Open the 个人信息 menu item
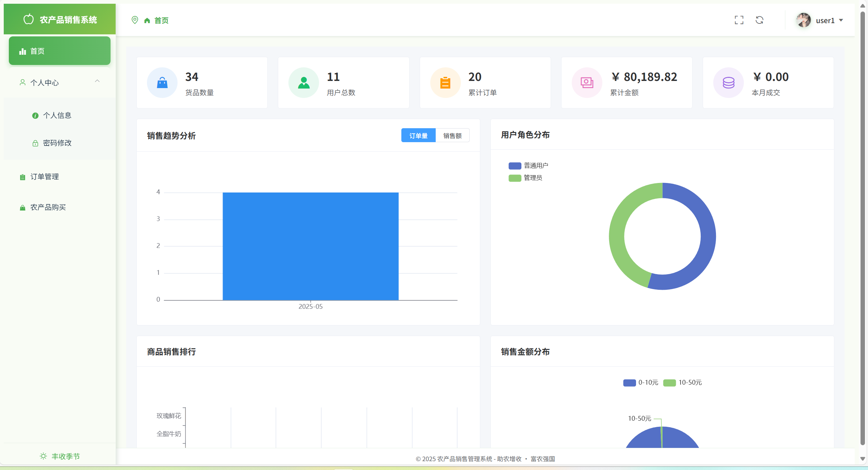868x470 pixels. [x=60, y=115]
